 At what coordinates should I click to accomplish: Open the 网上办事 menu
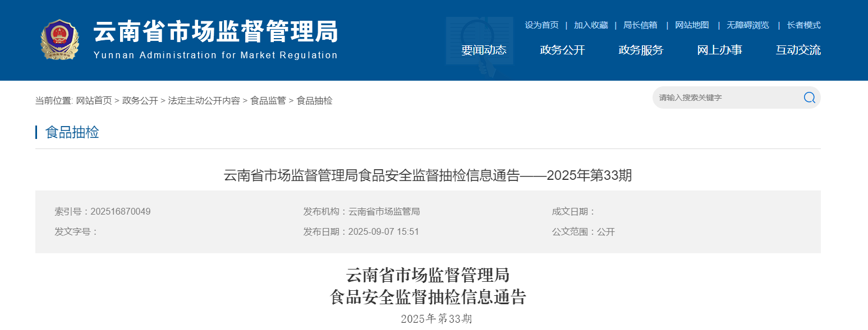pos(719,50)
